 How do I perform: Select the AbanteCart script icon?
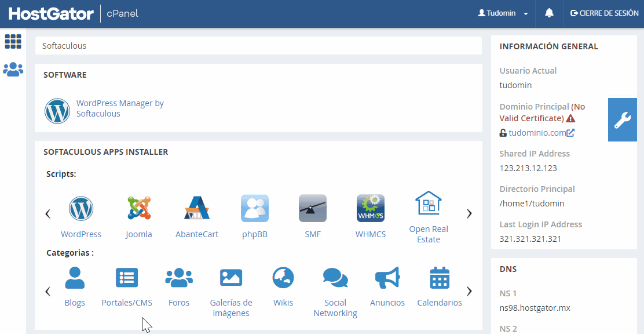(197, 209)
